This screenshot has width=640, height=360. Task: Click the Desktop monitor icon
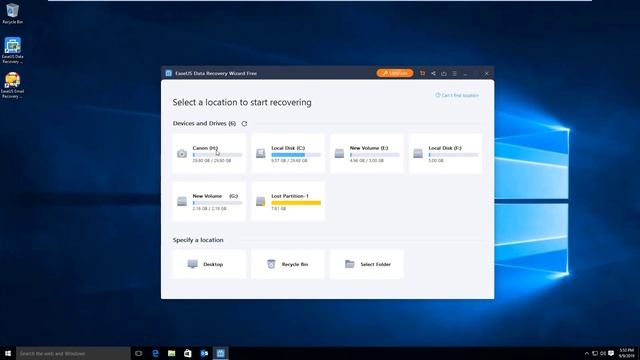[193, 264]
